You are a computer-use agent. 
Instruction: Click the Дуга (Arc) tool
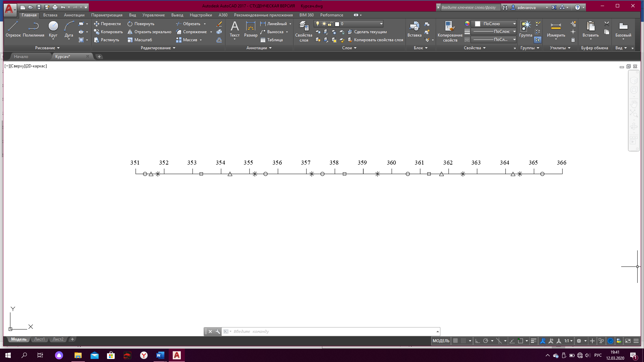click(69, 29)
